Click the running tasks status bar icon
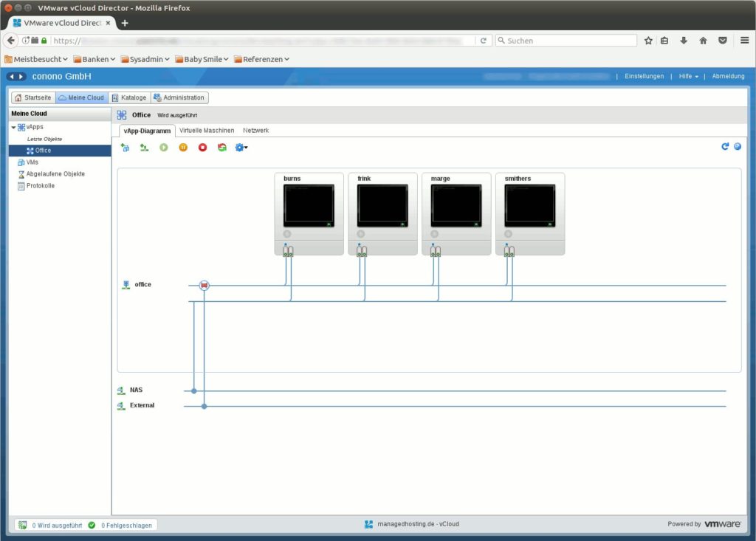This screenshot has width=756, height=541. click(x=23, y=525)
